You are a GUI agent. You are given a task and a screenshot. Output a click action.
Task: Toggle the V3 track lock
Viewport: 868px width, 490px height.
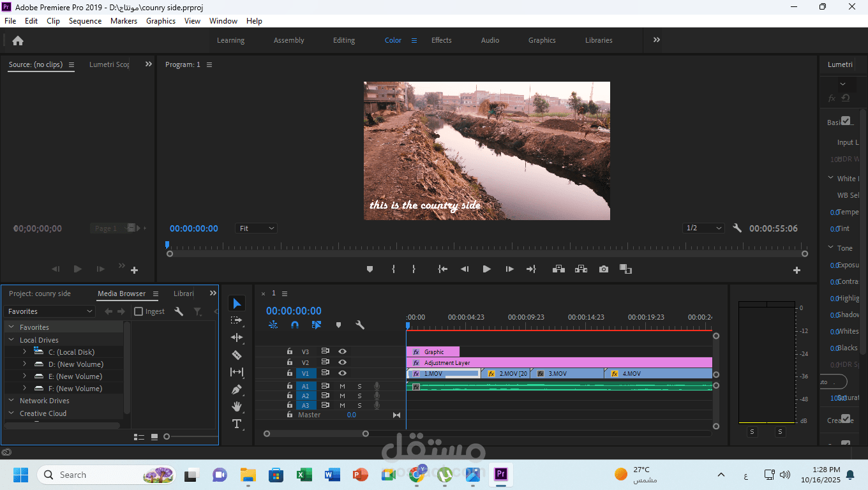point(289,352)
